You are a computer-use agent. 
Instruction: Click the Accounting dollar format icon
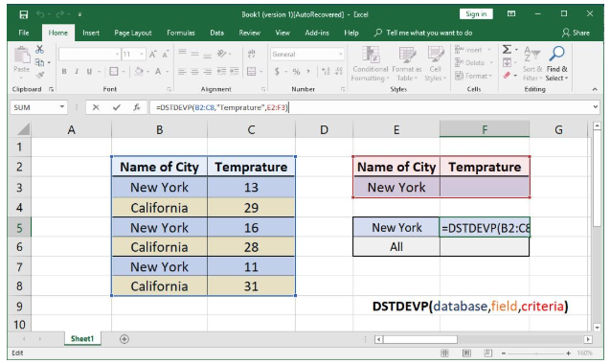(x=277, y=71)
